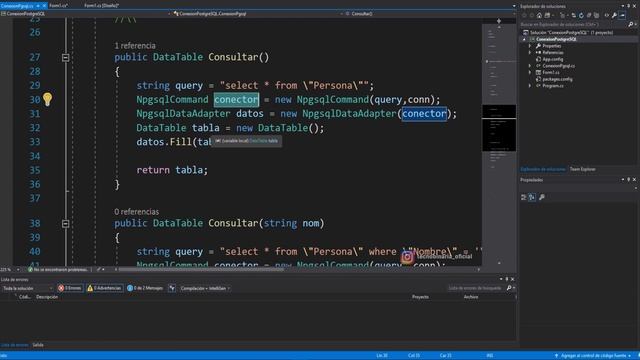Screen dimensions: 640x360
Task: Click the Property Pages wrench icon in Propiedades panel
Action: pyautogui.click(x=542, y=198)
